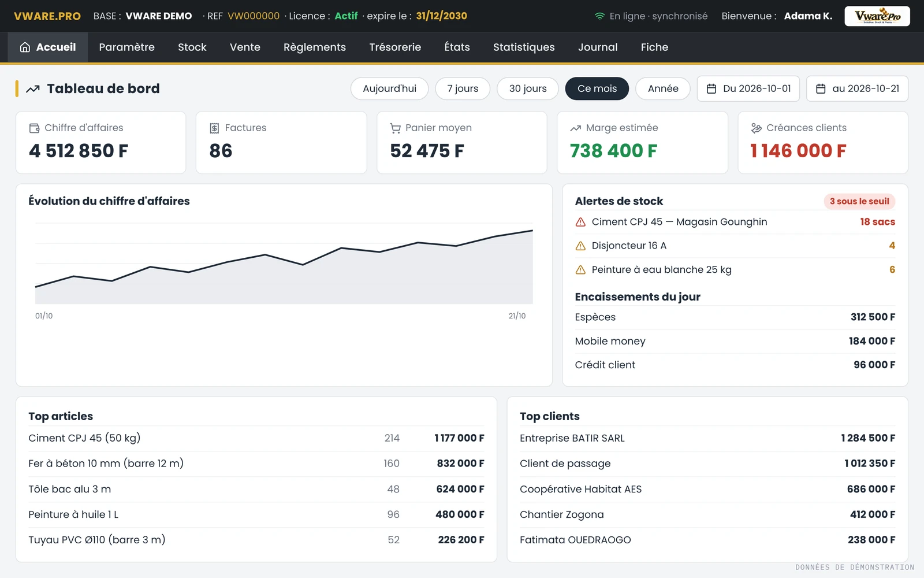924x578 pixels.
Task: Select the Année period filter
Action: (663, 89)
